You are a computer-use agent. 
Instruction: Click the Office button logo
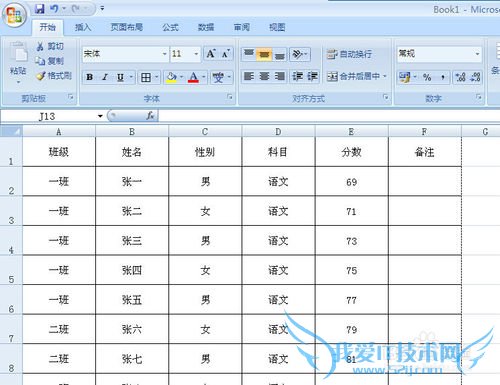[14, 15]
